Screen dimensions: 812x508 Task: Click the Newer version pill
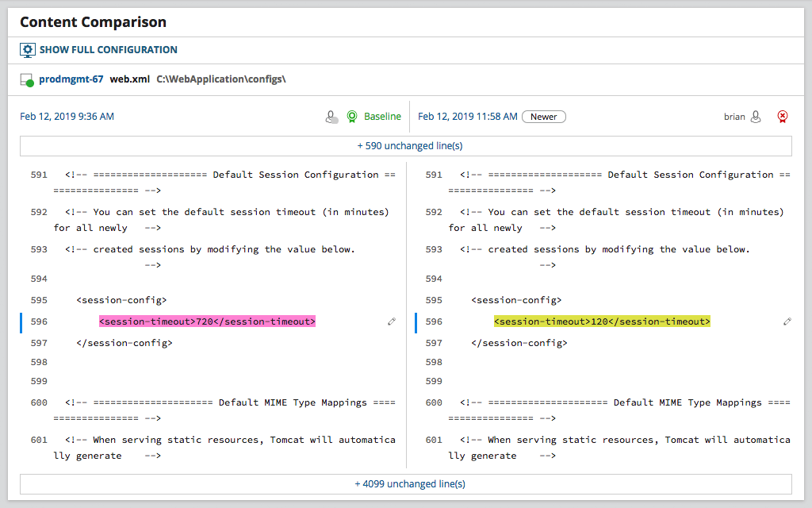(544, 116)
